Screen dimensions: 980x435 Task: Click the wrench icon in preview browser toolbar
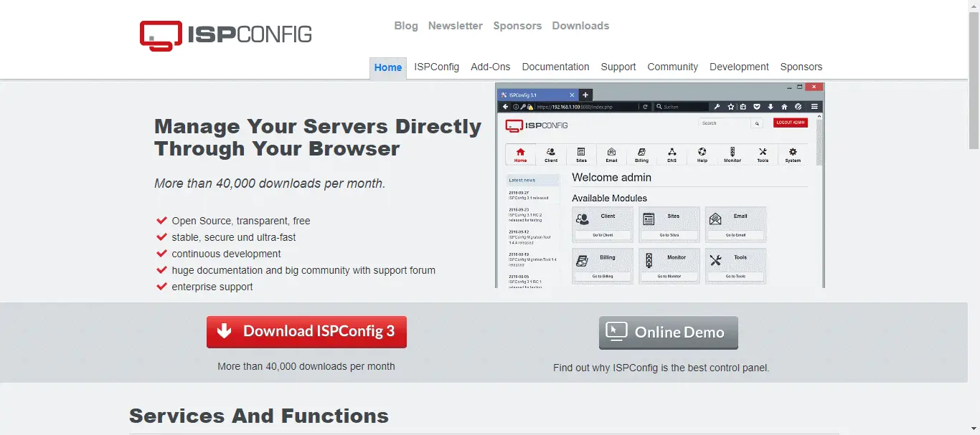click(717, 107)
